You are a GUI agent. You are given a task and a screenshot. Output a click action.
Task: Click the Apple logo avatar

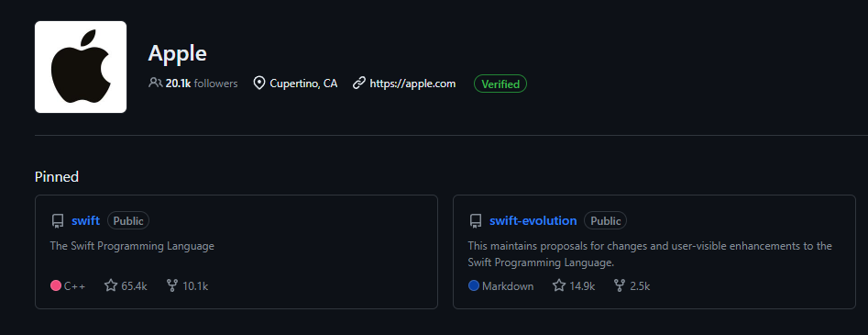(81, 67)
